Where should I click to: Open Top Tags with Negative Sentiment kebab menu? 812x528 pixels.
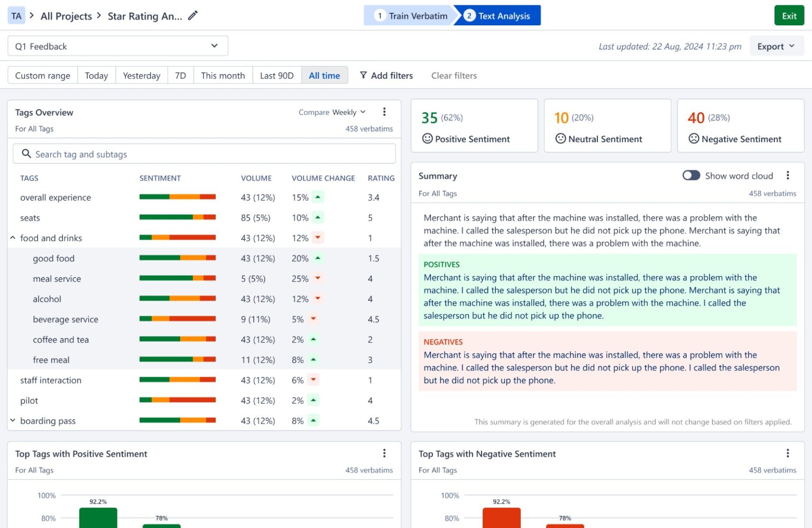[788, 453]
